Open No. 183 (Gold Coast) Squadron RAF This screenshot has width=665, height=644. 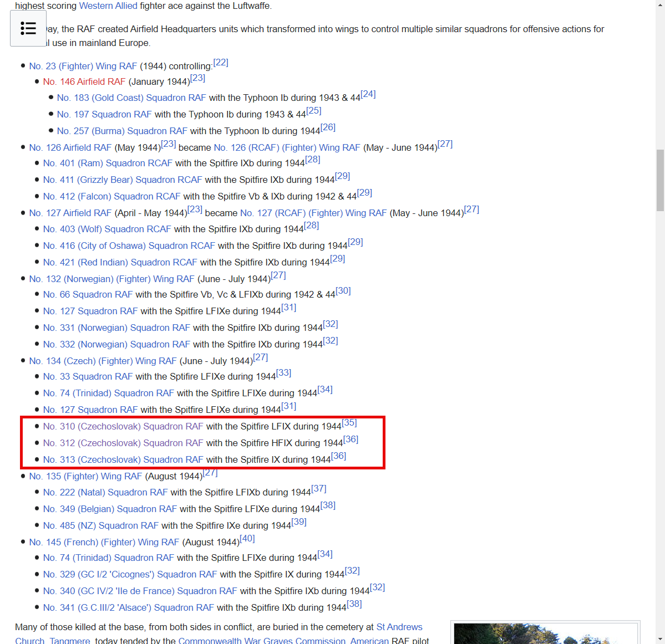pos(131,98)
